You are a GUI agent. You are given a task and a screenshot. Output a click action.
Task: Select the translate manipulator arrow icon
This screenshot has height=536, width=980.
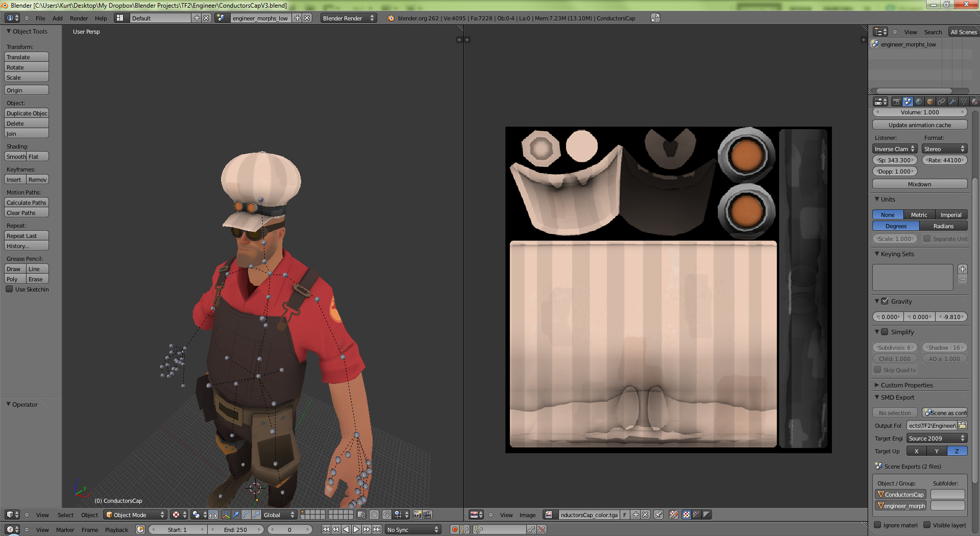point(236,515)
